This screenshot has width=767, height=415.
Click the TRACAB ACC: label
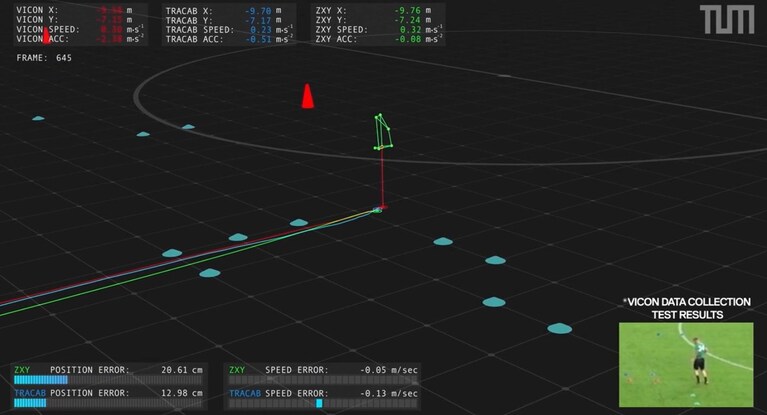click(x=195, y=39)
